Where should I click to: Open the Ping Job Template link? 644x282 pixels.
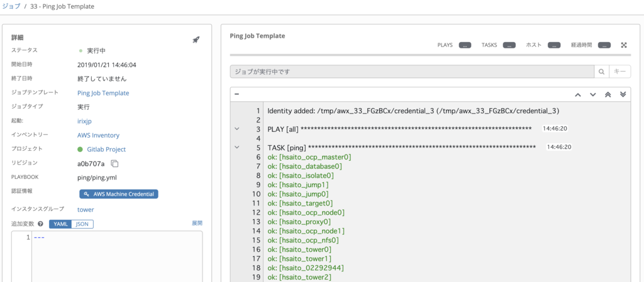103,93
